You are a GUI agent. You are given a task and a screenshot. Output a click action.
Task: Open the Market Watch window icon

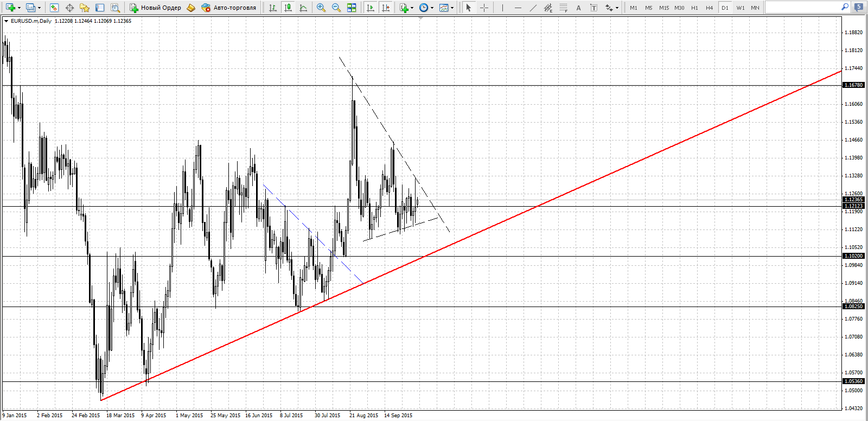(54, 8)
